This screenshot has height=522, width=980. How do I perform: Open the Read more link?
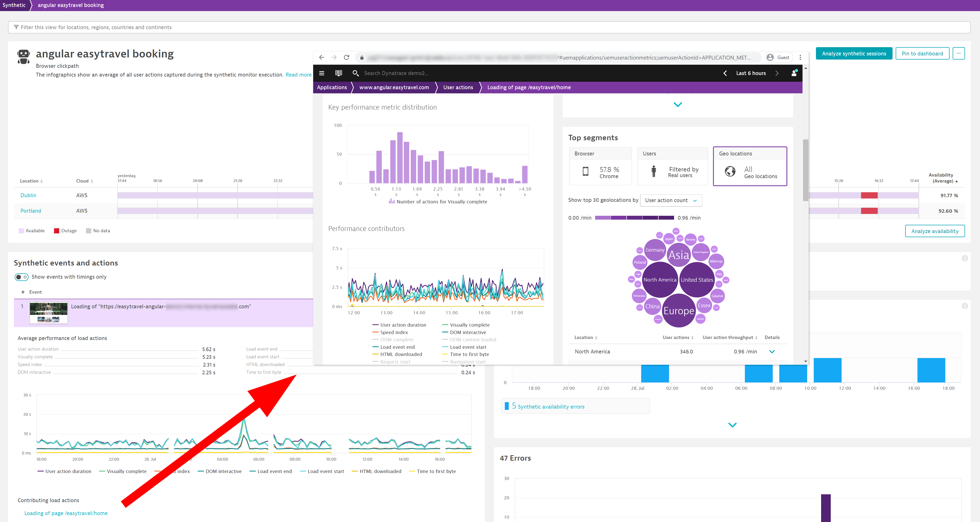[x=298, y=75]
